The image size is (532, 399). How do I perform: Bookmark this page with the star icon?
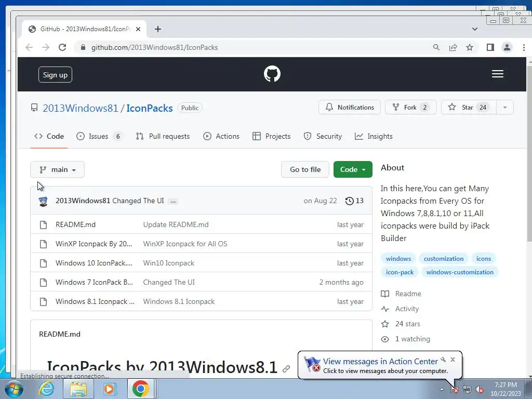click(470, 47)
